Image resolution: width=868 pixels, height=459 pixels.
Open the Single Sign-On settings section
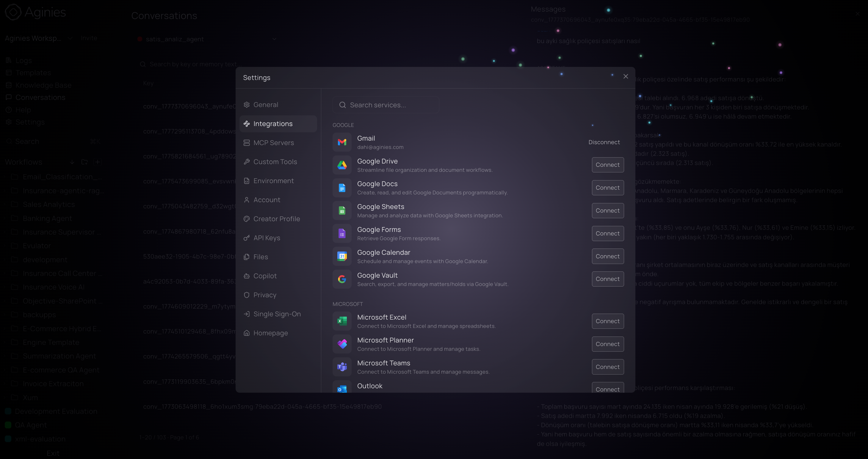278,314
